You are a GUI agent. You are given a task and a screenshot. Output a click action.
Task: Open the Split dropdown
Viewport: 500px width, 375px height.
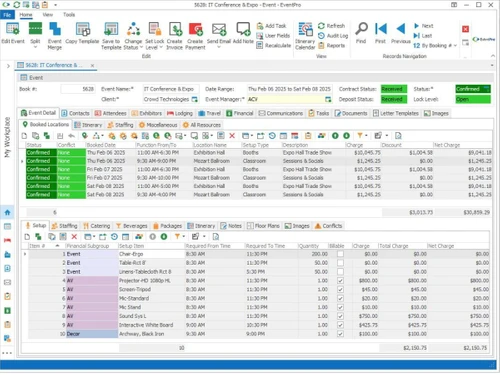[x=35, y=47]
